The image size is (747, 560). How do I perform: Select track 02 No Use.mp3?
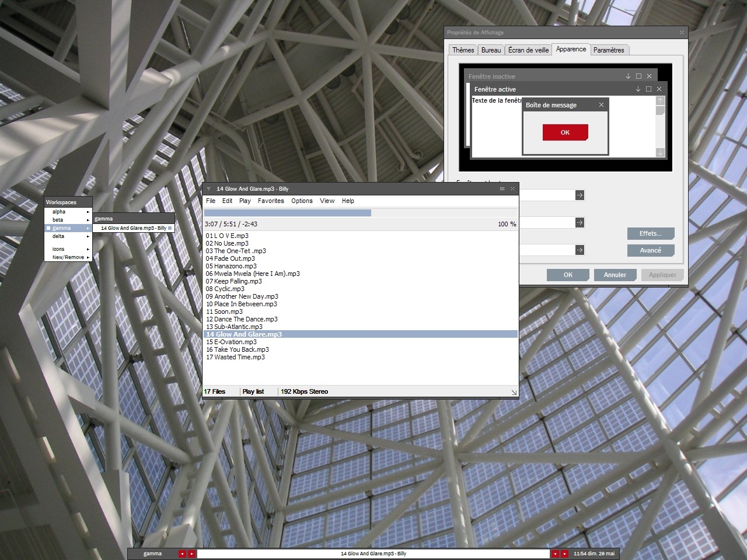click(x=227, y=243)
